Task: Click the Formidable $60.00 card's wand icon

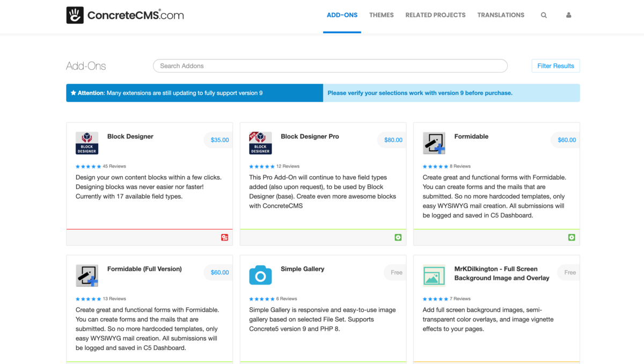Action: [x=434, y=143]
